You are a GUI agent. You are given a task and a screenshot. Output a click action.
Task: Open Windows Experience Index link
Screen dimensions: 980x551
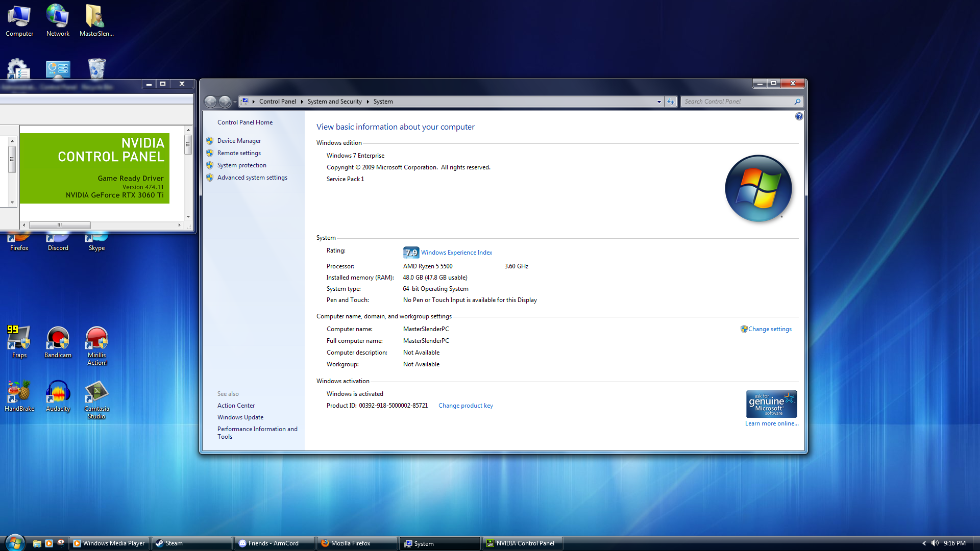click(x=456, y=253)
